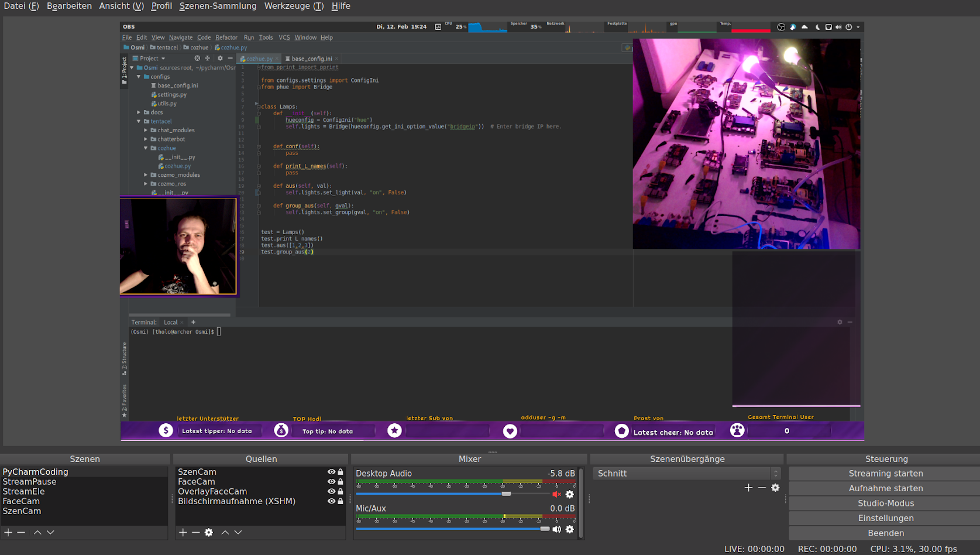Click system tray volume icon in preview
980x555 pixels.
tap(838, 27)
